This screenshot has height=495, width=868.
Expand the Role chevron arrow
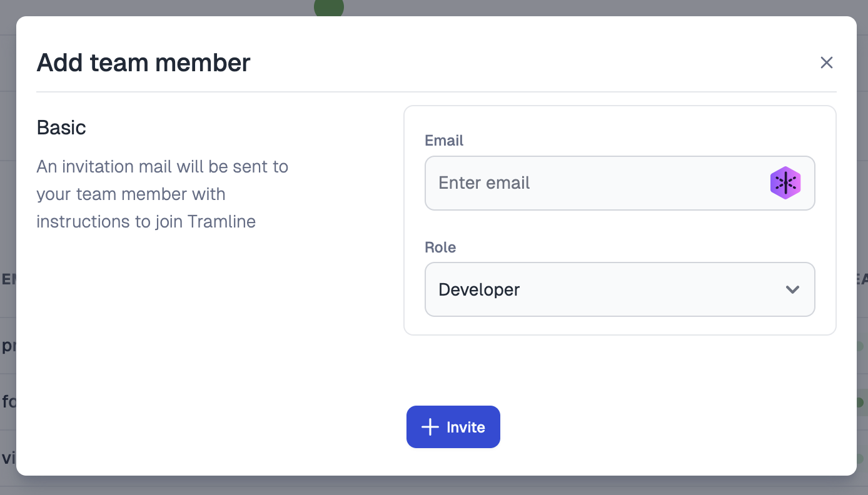792,289
